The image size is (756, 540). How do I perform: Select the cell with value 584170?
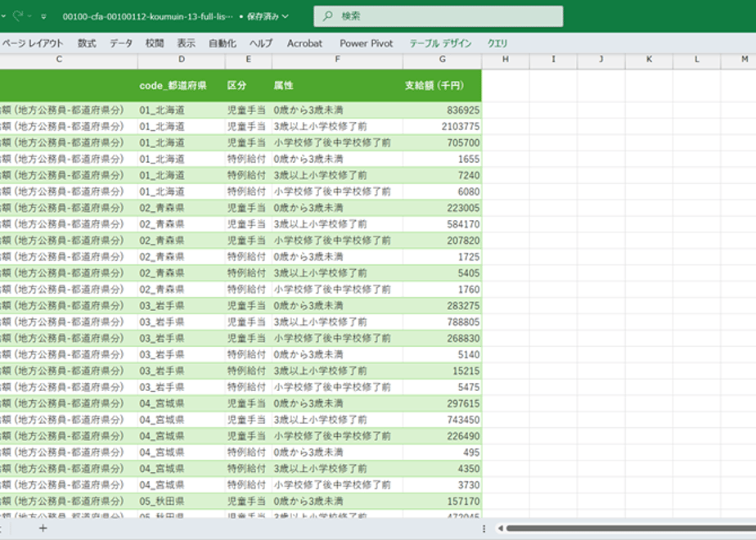[x=442, y=224]
